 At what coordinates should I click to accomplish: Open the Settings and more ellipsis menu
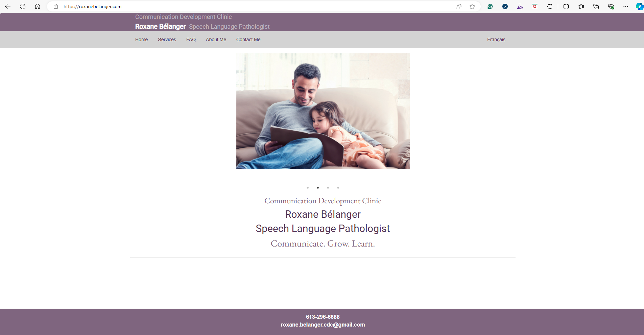pyautogui.click(x=626, y=6)
